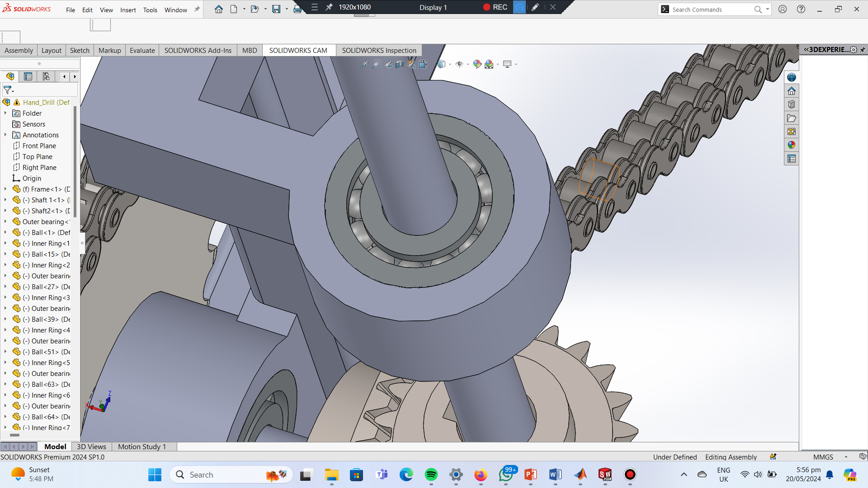Open the Insert menu
The height and width of the screenshot is (488, 868).
coord(128,10)
